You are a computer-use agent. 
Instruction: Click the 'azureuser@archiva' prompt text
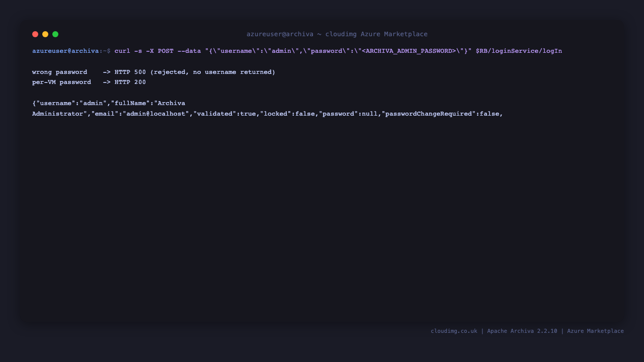65,51
